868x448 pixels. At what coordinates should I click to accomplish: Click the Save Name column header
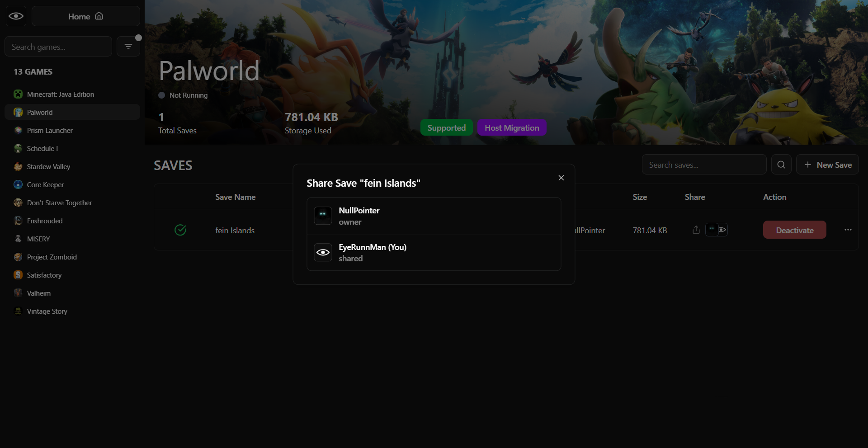coord(236,197)
